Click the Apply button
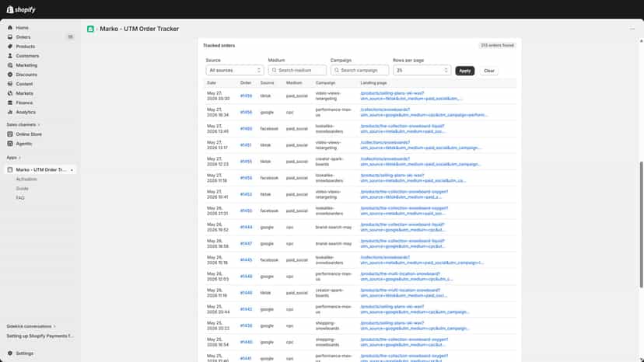 (x=464, y=71)
